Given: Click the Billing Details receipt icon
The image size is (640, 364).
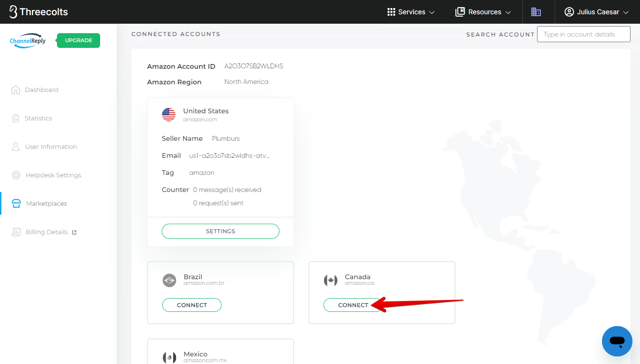Looking at the screenshot, I should 16,232.
